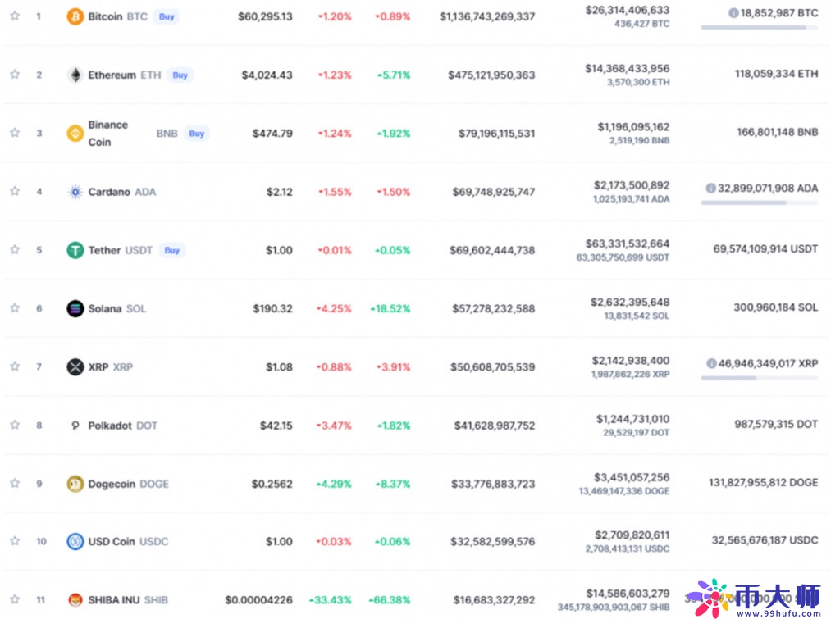The width and height of the screenshot is (840, 619).
Task: Click the Cardano blue dots logo
Action: tap(75, 192)
